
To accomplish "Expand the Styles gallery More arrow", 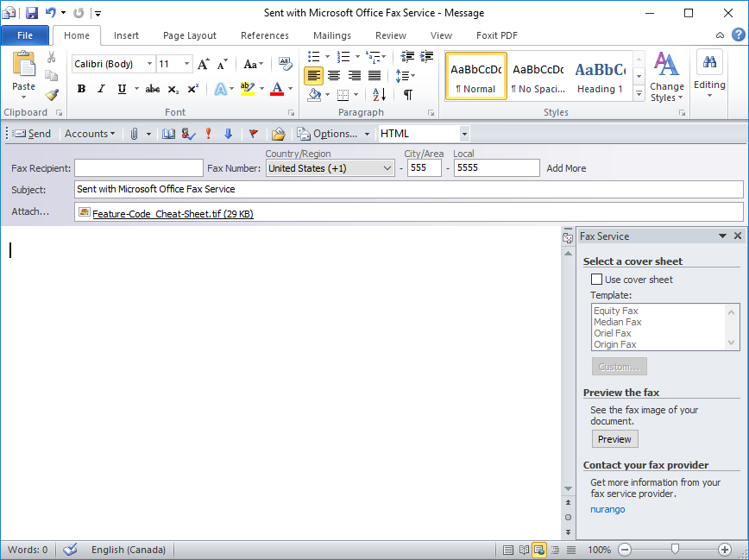I will click(639, 94).
